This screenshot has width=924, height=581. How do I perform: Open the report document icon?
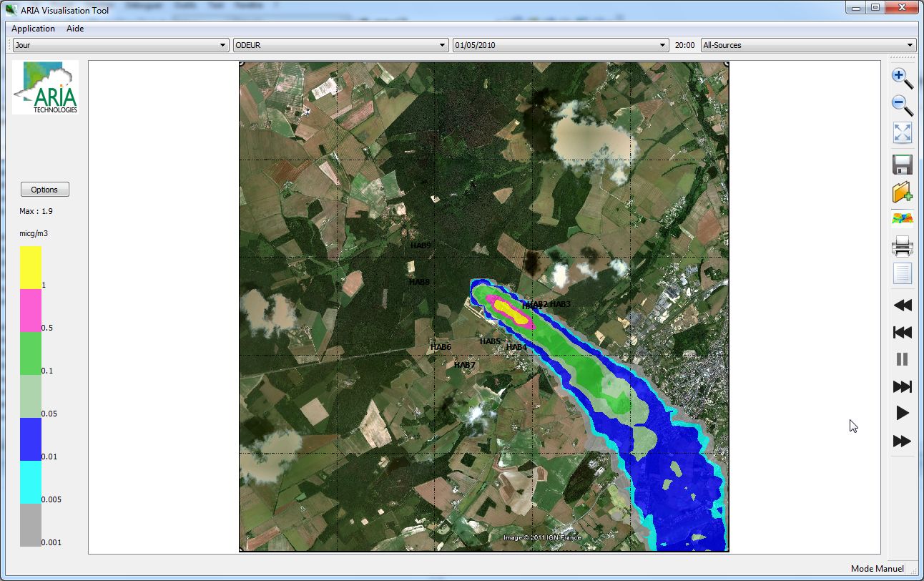(903, 273)
